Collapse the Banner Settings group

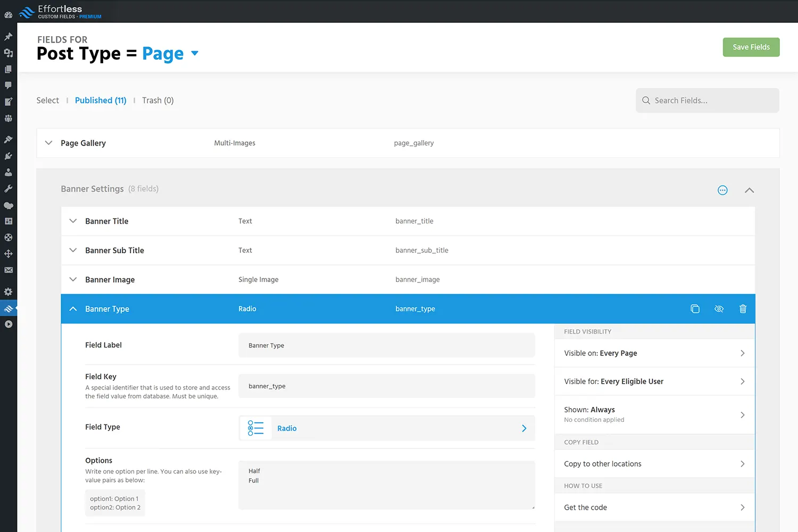click(749, 190)
